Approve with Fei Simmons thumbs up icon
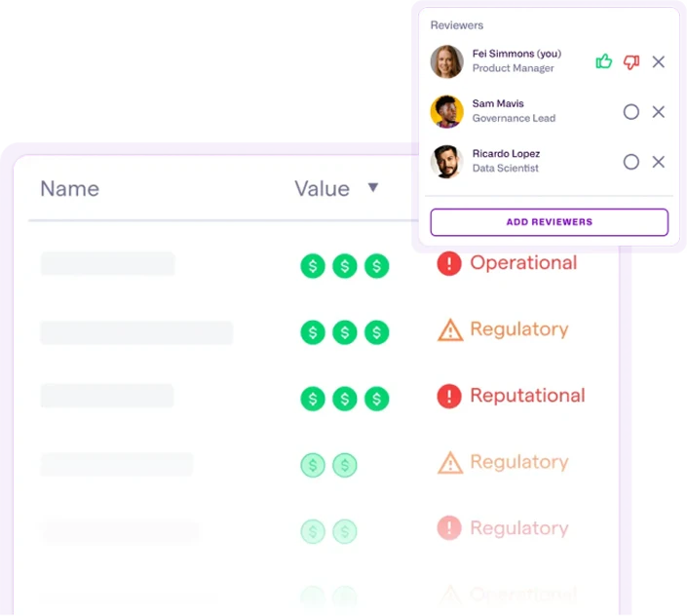The width and height of the screenshot is (687, 616). (x=604, y=61)
